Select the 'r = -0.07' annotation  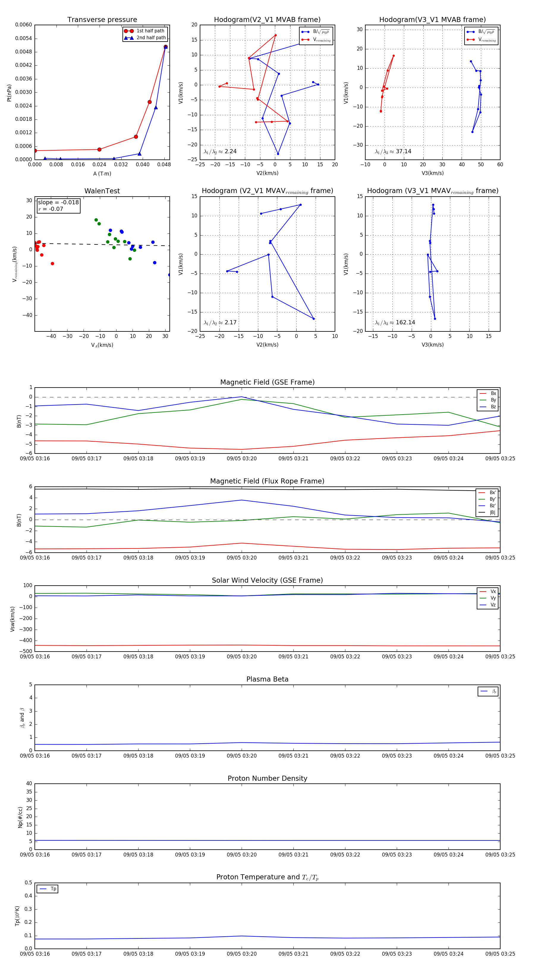(51, 209)
